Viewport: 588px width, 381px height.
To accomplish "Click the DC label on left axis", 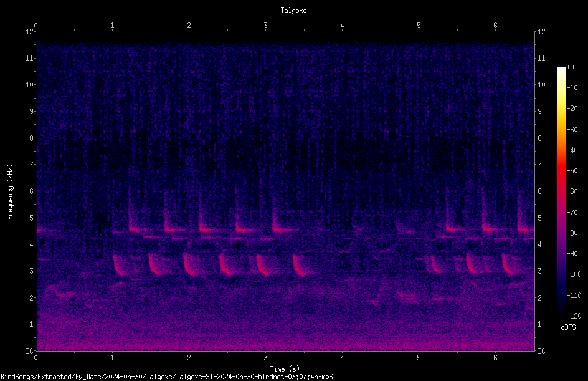I will click(x=30, y=351).
